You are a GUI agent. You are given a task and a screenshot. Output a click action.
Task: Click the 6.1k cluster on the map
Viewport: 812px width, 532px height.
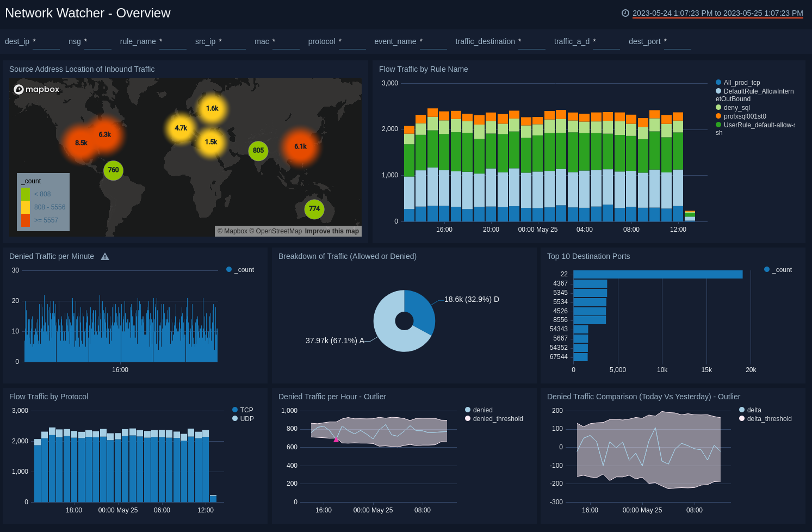300,146
